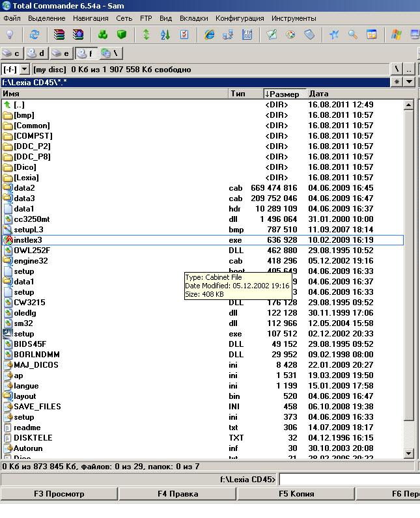Sort by Дата column header
420x518 pixels.
(359, 94)
